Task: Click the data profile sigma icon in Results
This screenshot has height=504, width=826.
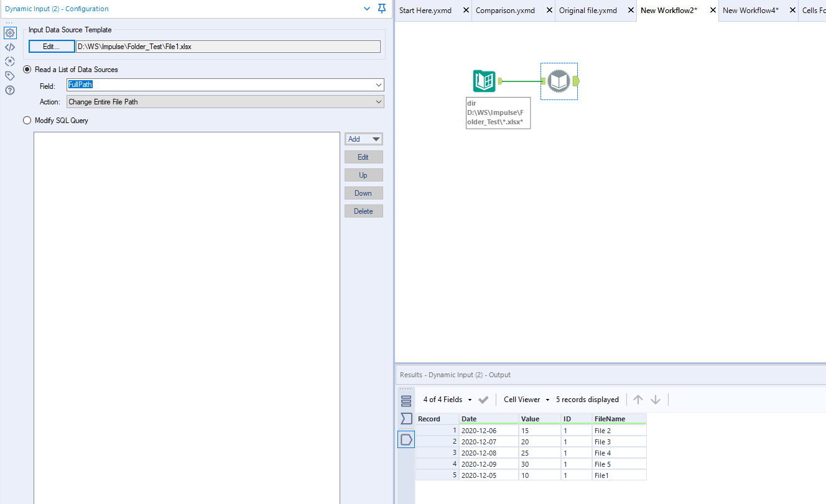Action: click(406, 418)
